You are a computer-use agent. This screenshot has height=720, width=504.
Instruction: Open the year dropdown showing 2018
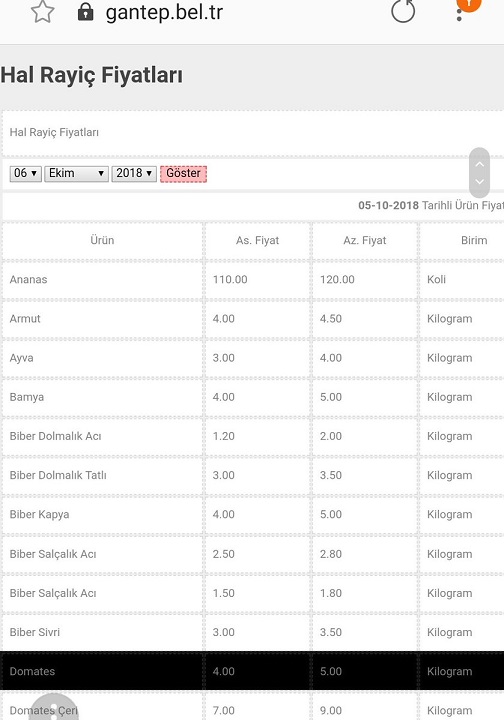pos(134,174)
